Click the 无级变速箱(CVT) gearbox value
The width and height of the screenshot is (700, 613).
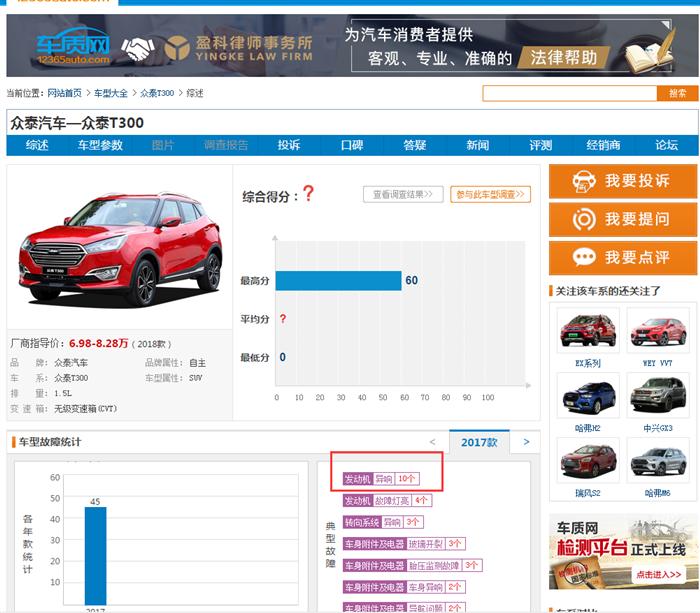click(85, 409)
